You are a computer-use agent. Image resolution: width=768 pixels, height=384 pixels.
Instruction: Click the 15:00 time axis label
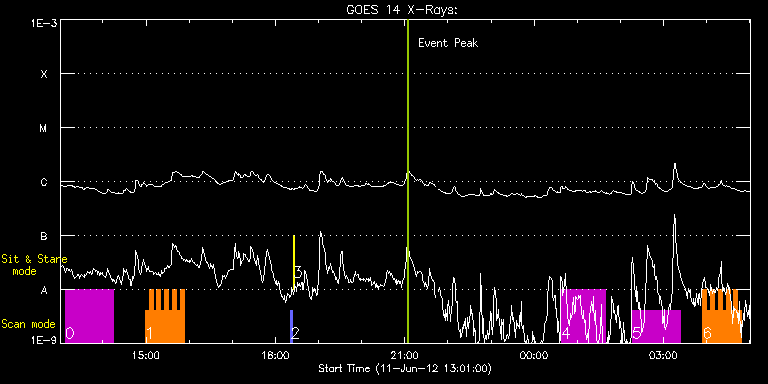click(x=146, y=355)
